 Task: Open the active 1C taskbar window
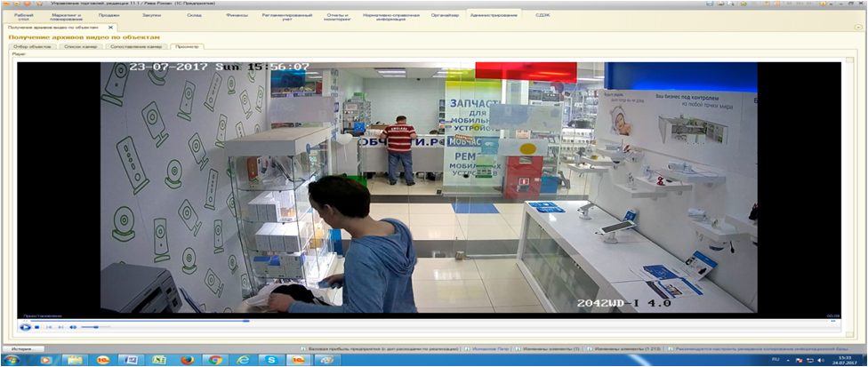tap(299, 360)
